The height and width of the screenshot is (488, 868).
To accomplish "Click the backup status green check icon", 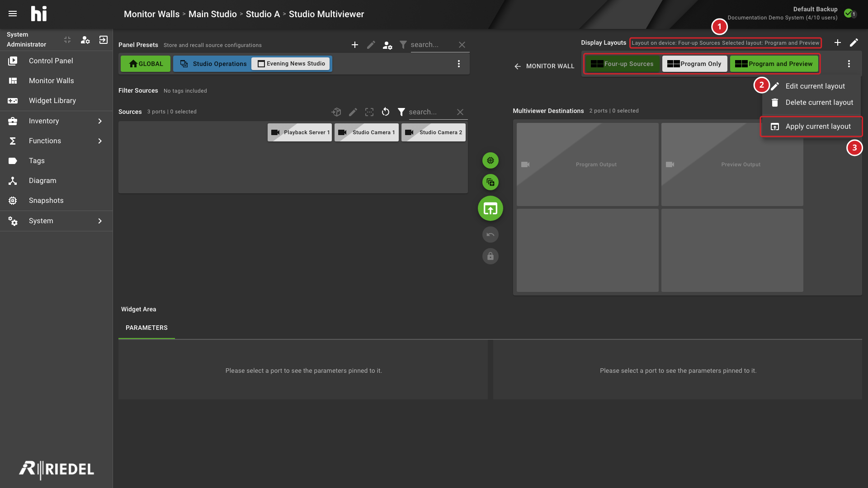I will pos(849,13).
